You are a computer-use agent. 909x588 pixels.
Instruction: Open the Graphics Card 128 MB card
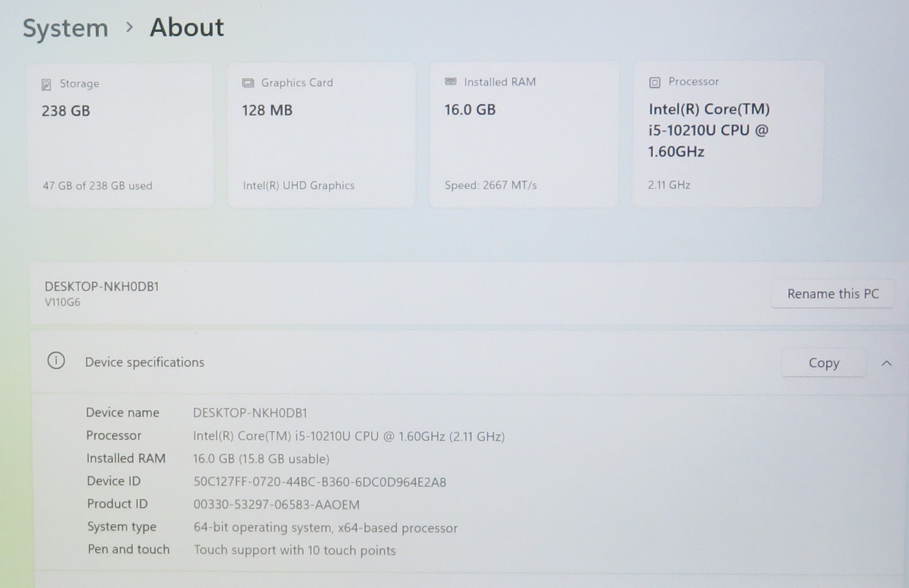point(321,135)
